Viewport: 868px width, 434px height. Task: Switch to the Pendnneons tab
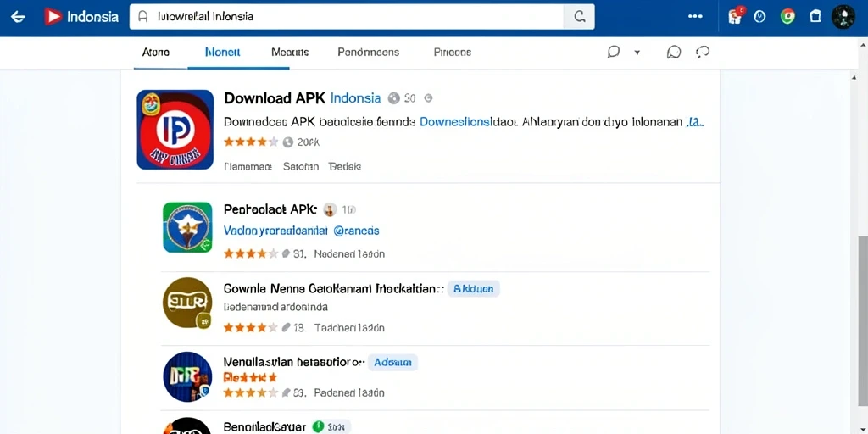[x=368, y=52]
